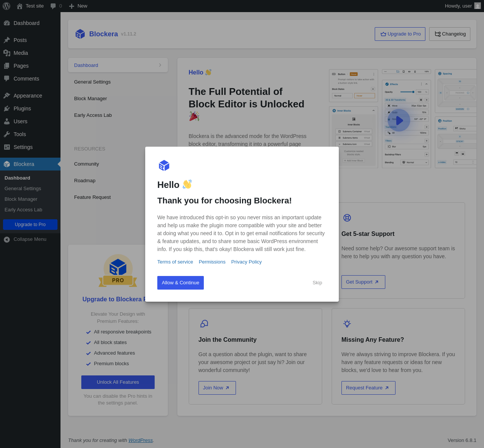Click sidebar Upgrade to Pro button

(30, 225)
